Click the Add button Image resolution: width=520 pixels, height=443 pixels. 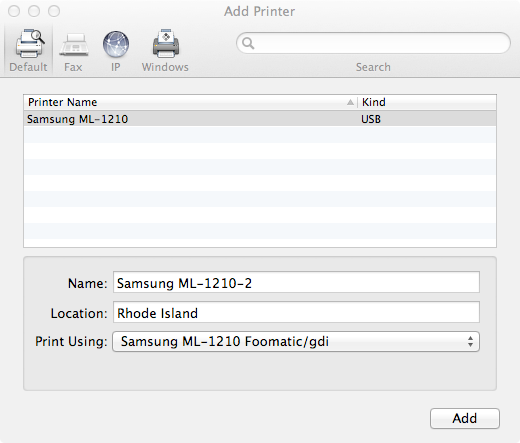coord(465,418)
